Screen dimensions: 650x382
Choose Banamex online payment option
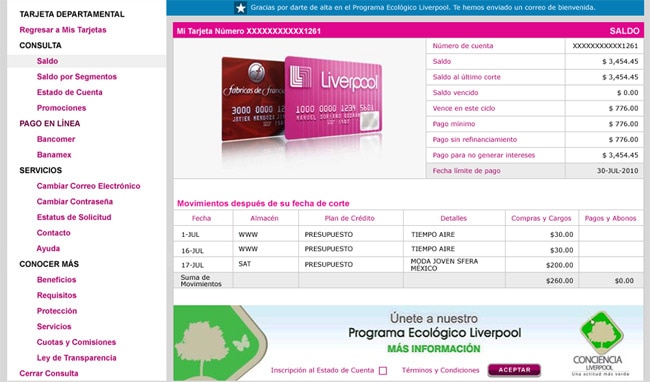tap(54, 155)
